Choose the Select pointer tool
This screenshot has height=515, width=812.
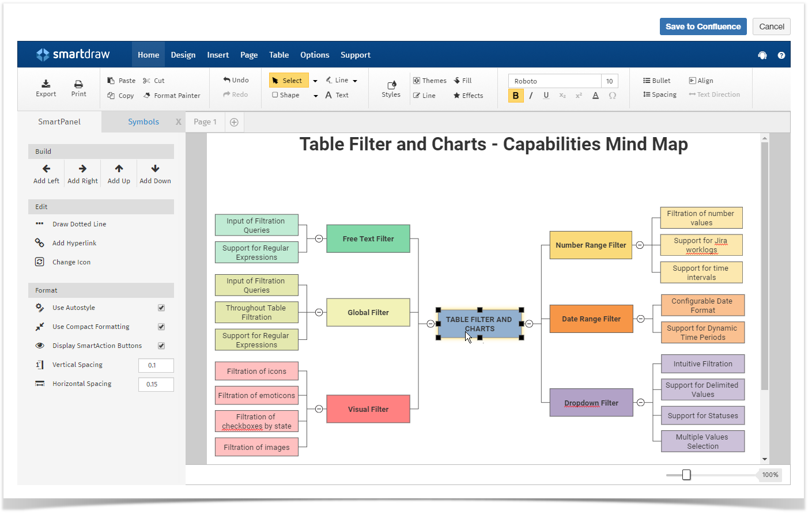click(x=289, y=80)
